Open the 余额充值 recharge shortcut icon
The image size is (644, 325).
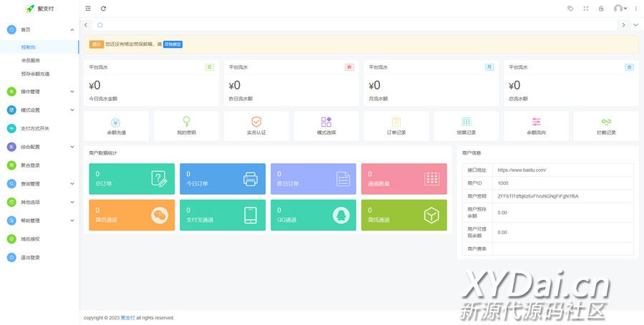tap(116, 122)
